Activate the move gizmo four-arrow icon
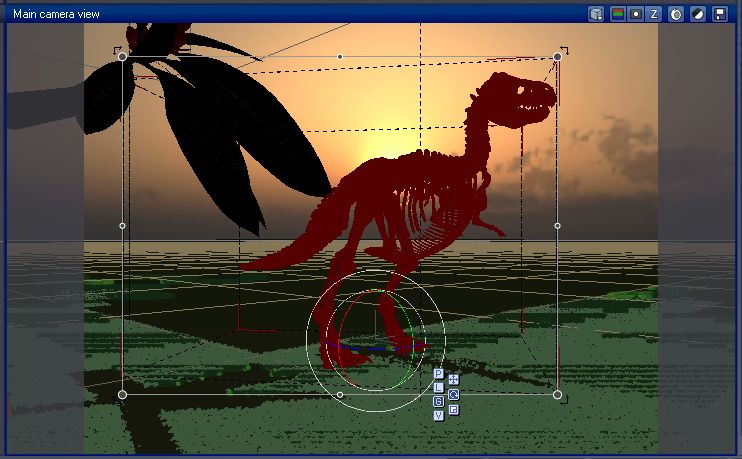Viewport: 742px width, 459px height. 453,380
